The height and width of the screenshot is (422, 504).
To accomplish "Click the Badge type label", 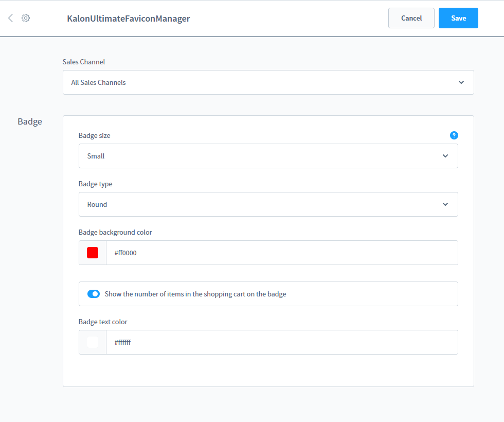I will pyautogui.click(x=96, y=184).
